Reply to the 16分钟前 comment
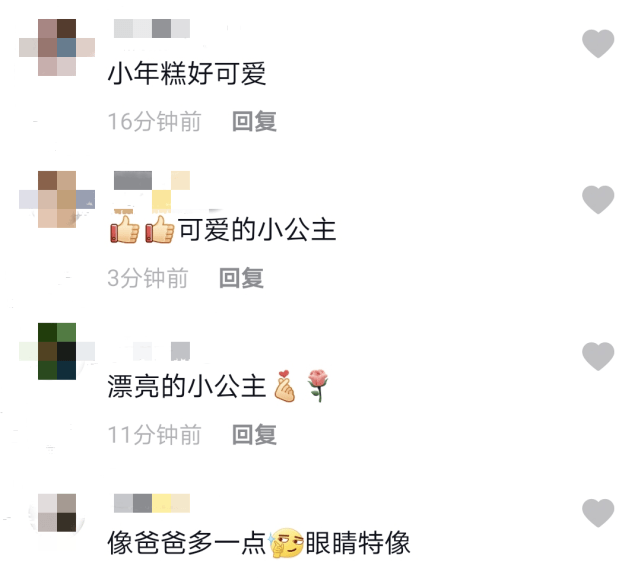 point(254,121)
